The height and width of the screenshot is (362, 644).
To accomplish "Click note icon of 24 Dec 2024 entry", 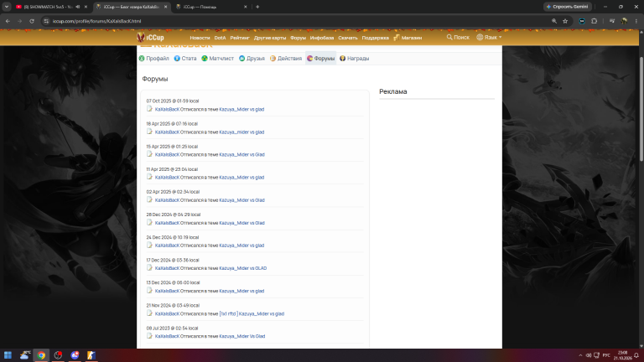I will [x=149, y=245].
